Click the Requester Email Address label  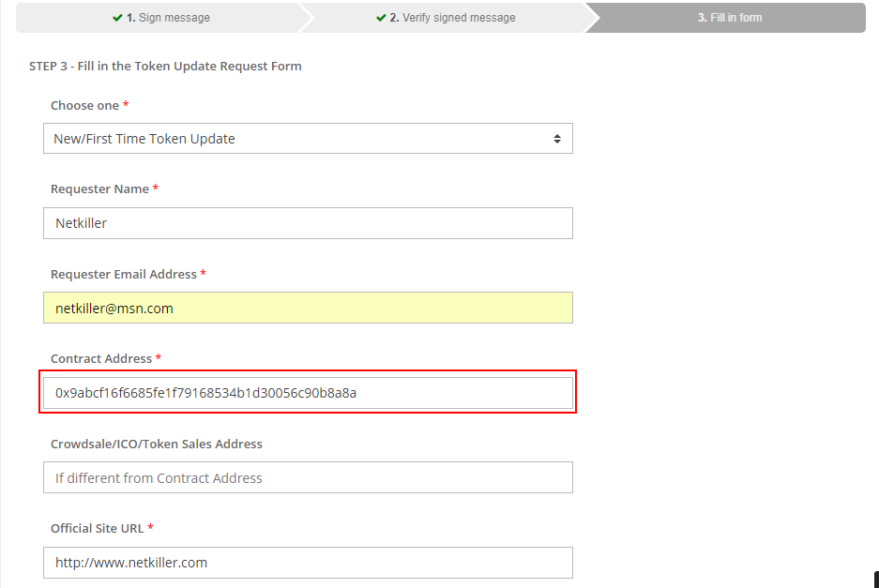[x=123, y=274]
